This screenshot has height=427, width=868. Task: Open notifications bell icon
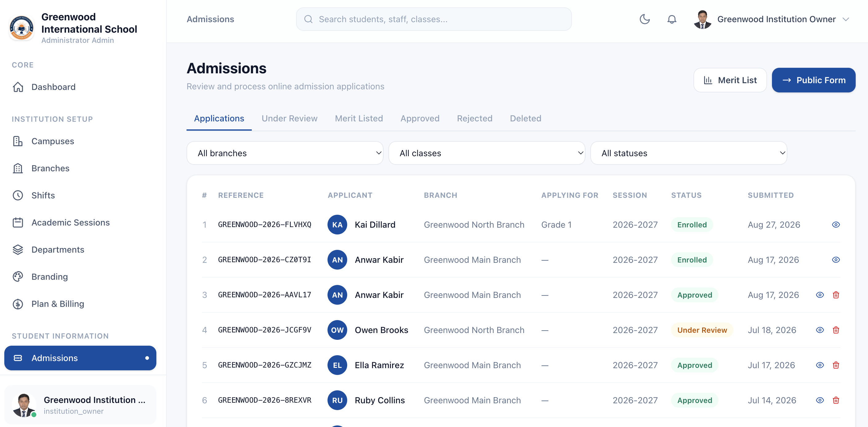pyautogui.click(x=672, y=19)
